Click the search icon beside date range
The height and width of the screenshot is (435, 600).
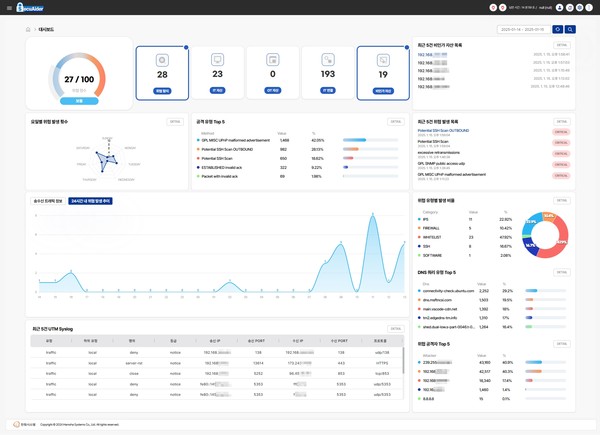[x=570, y=30]
